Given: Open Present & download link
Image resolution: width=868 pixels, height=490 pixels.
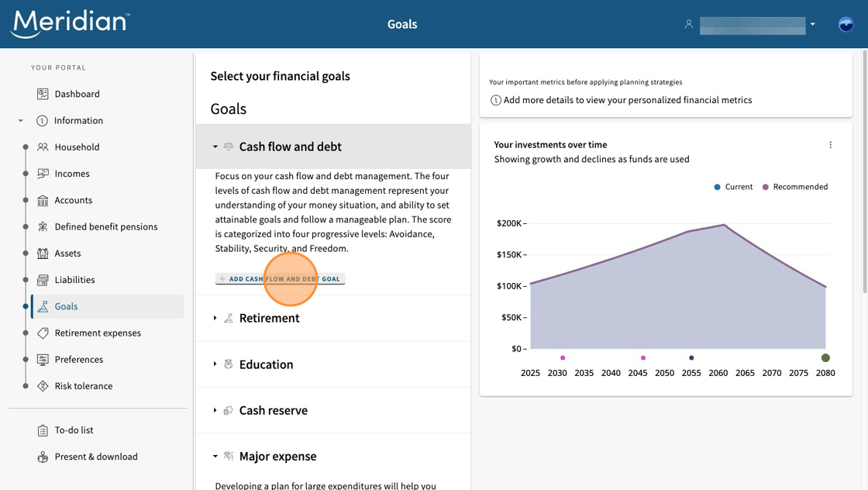Looking at the screenshot, I should pos(96,457).
